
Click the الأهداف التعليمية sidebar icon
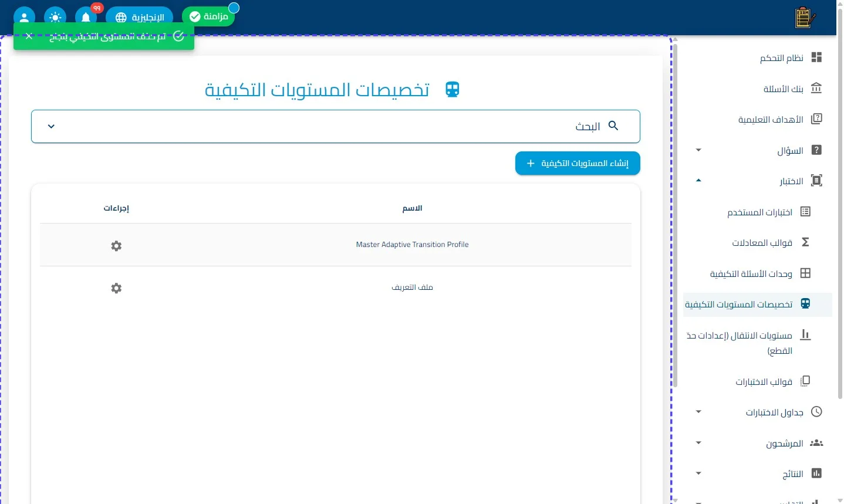pyautogui.click(x=816, y=119)
